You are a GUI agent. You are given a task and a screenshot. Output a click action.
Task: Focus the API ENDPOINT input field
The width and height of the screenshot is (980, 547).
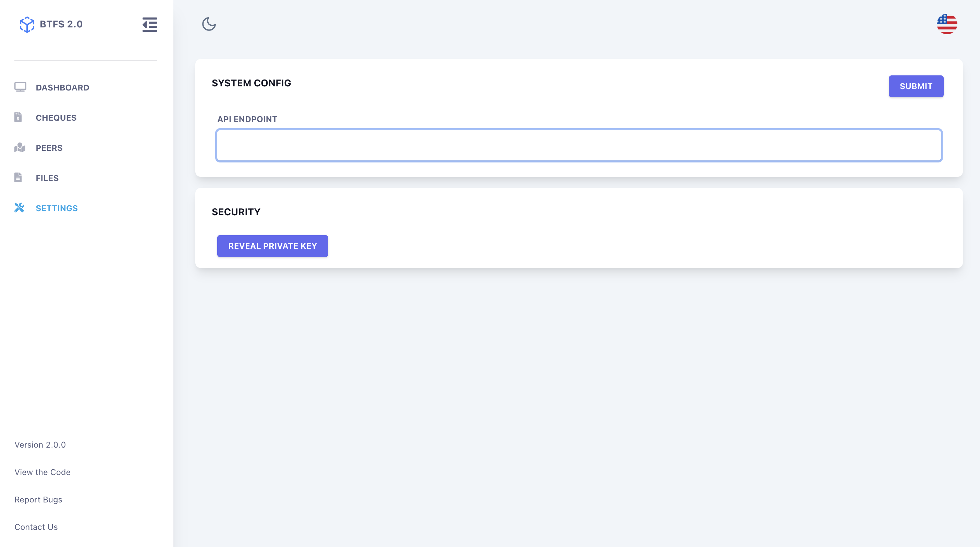click(579, 145)
